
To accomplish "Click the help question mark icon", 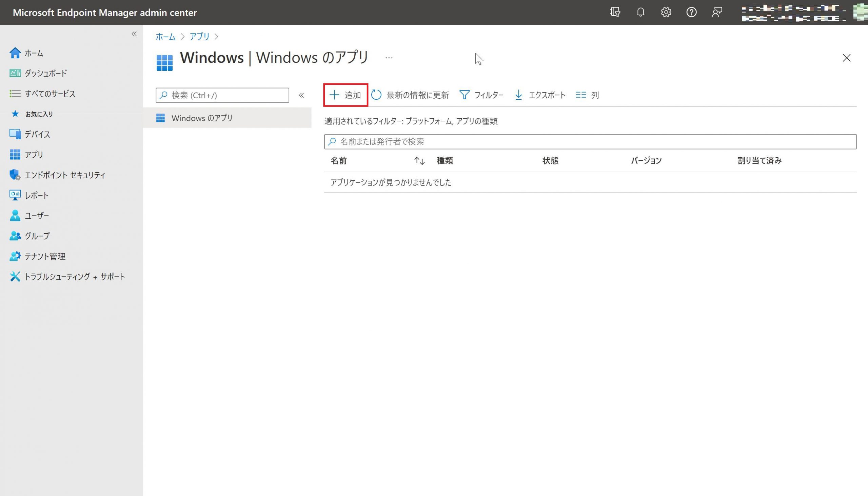I will pos(691,13).
